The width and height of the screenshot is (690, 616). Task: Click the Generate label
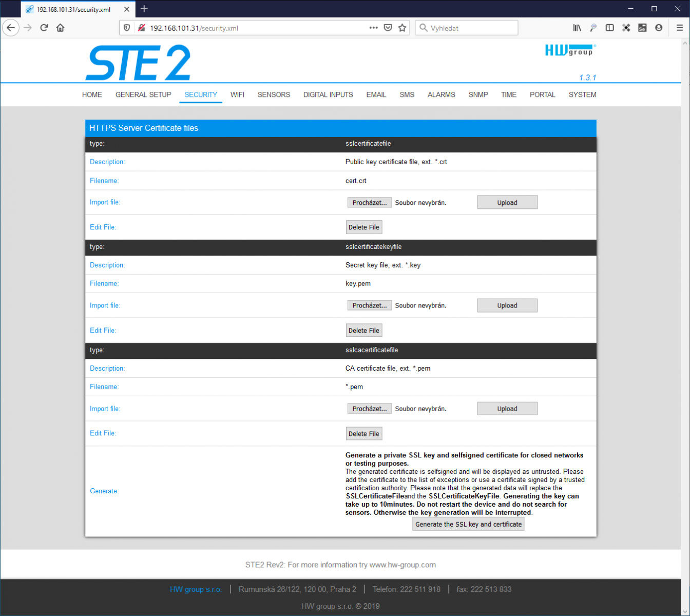(104, 491)
